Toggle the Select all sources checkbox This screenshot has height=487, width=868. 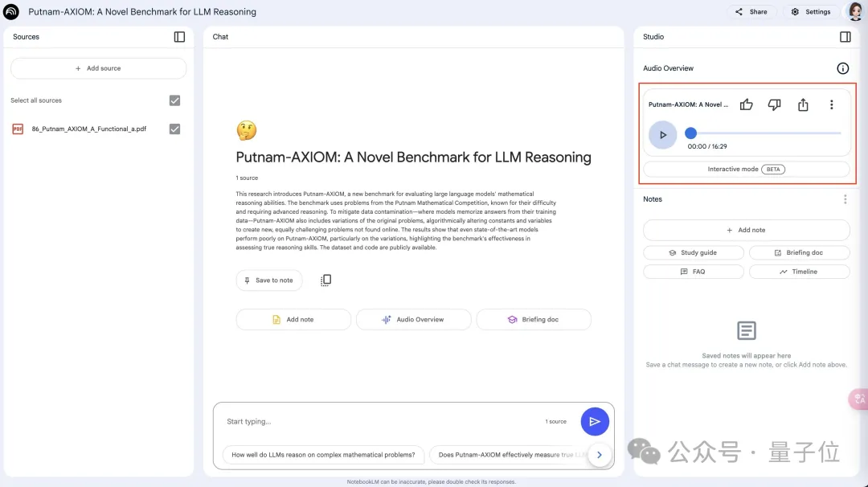(x=174, y=100)
